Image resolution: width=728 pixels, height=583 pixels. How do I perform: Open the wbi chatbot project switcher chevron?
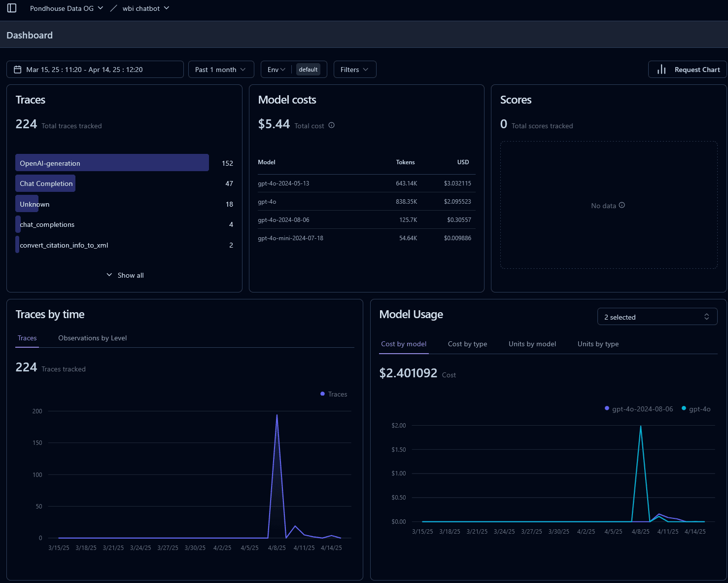click(x=167, y=8)
